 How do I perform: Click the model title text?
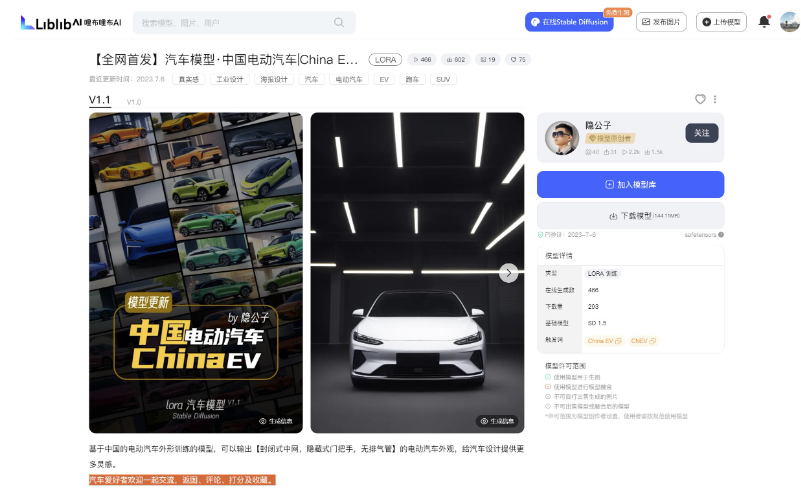(x=224, y=60)
